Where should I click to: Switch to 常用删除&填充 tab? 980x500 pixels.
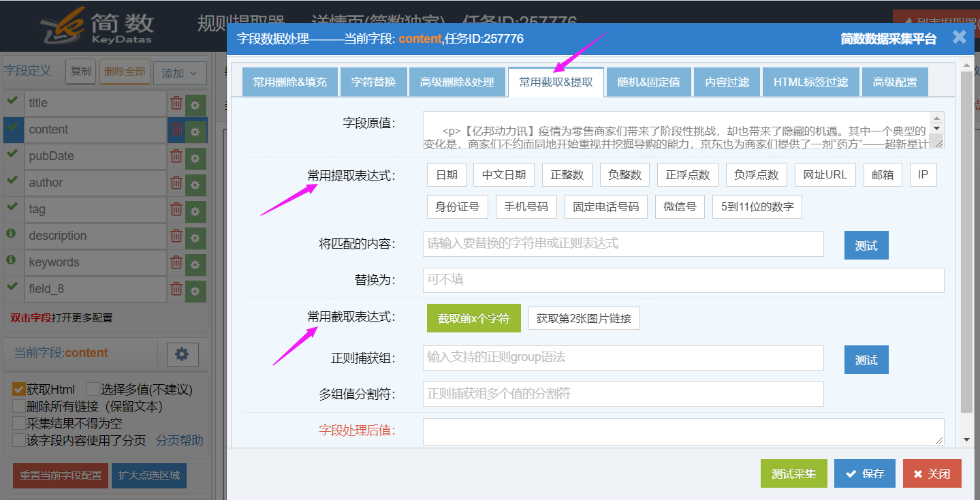290,82
